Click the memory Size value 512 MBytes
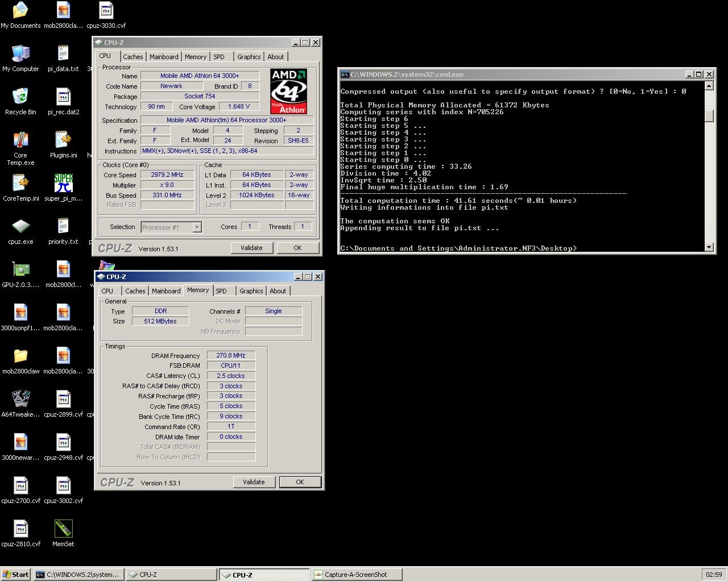This screenshot has width=728, height=582. click(160, 322)
